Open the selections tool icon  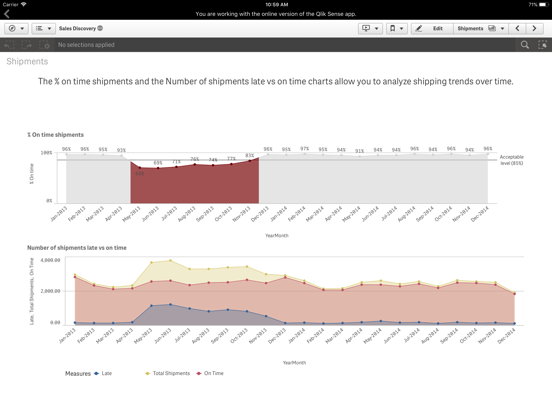pos(542,45)
